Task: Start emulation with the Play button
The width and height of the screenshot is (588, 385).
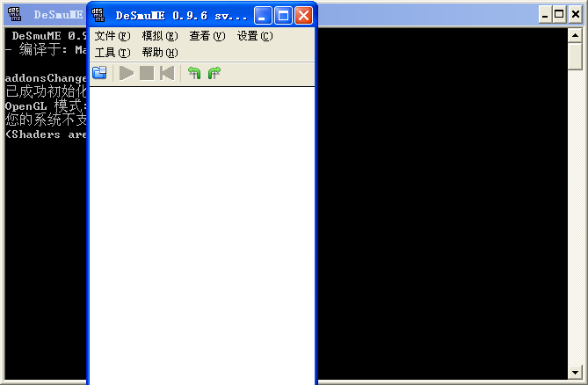Action: tap(127, 73)
